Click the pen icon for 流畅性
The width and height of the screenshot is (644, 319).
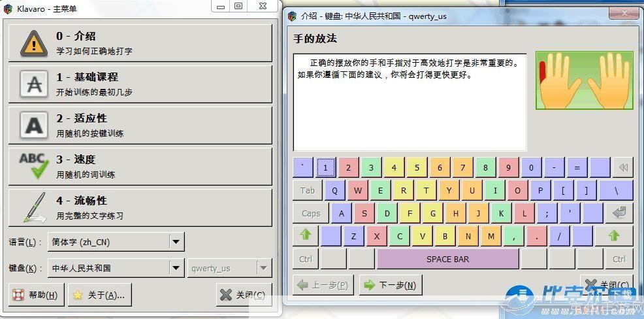pos(34,208)
